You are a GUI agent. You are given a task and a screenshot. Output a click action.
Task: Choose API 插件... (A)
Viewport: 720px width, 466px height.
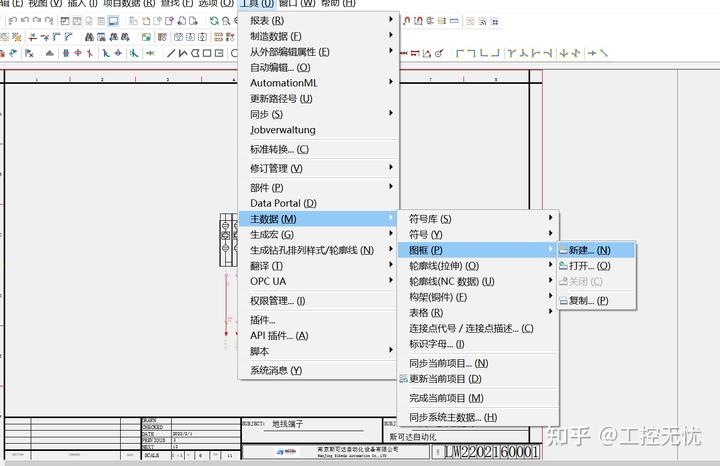[318, 336]
